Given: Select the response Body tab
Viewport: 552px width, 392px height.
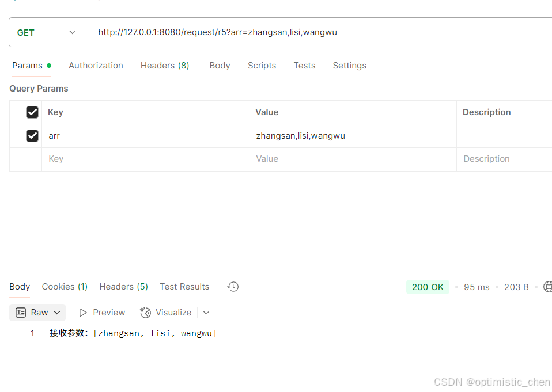Looking at the screenshot, I should (20, 287).
